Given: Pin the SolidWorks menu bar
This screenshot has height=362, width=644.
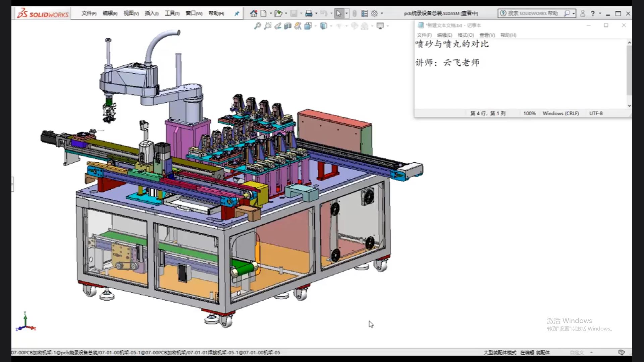Looking at the screenshot, I should point(237,13).
